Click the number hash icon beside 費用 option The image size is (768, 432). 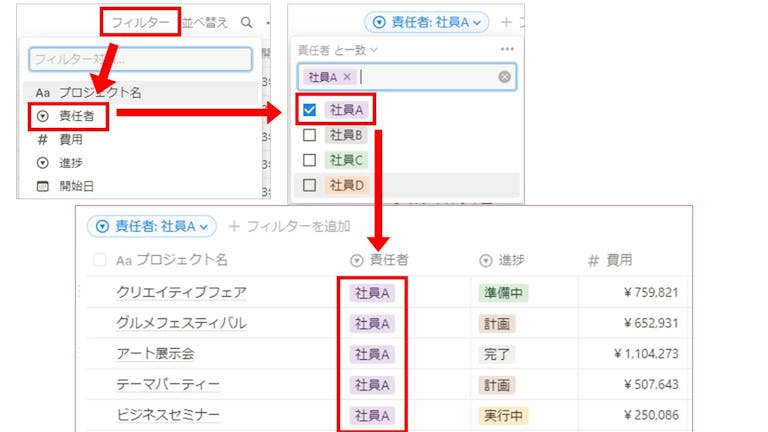pyautogui.click(x=43, y=140)
